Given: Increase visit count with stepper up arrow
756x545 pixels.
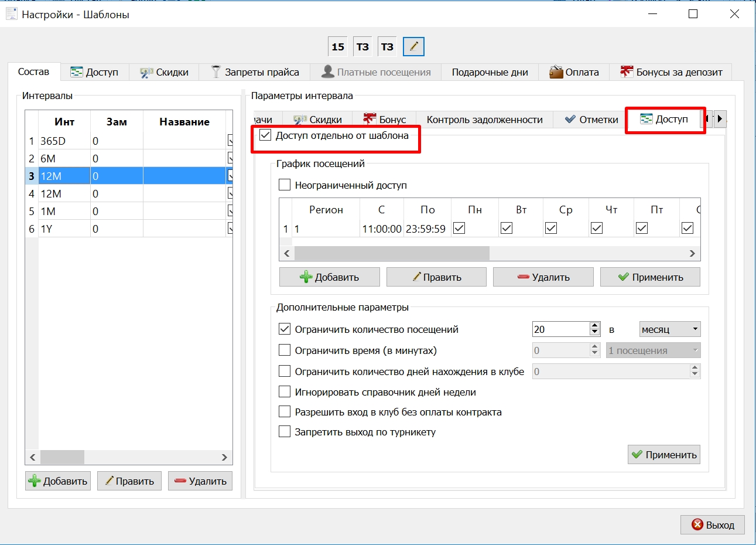Looking at the screenshot, I should pos(595,325).
